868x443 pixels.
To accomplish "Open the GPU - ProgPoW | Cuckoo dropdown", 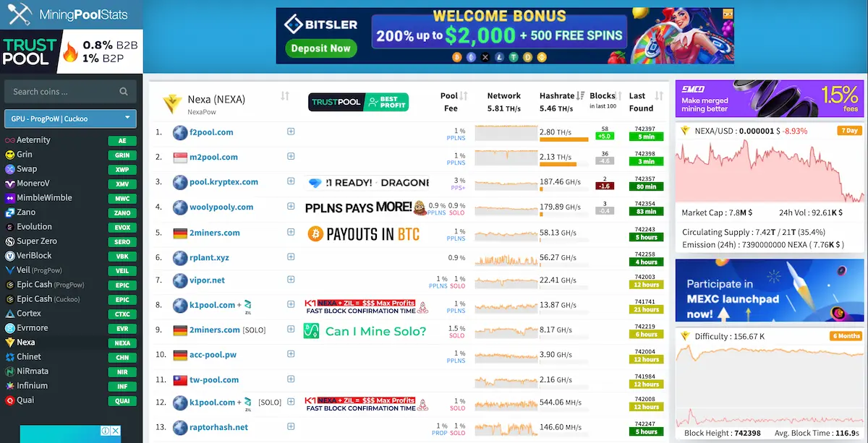I will click(x=70, y=119).
